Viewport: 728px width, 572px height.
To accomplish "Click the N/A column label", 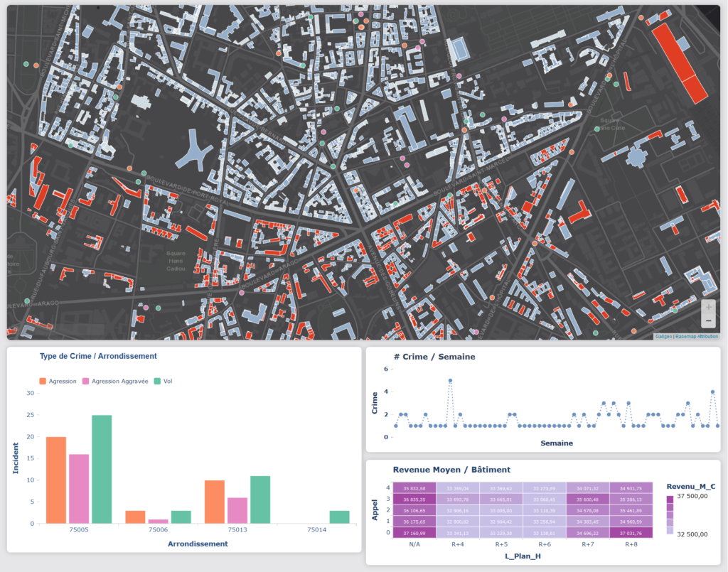I will 414,544.
